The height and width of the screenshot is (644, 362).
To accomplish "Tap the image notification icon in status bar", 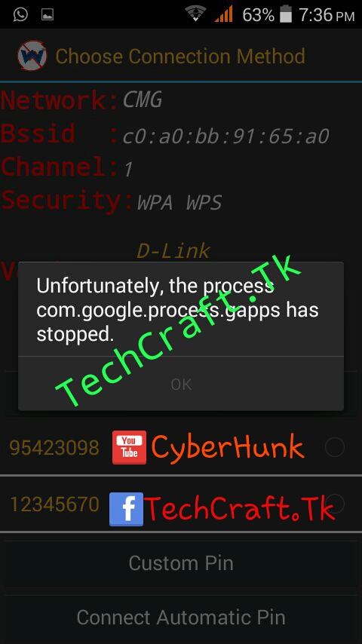I will coord(48,15).
